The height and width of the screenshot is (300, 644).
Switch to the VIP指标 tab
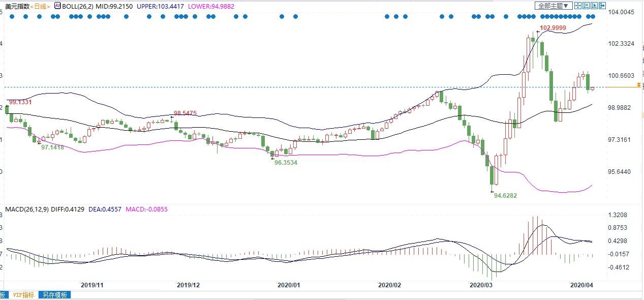(23, 295)
